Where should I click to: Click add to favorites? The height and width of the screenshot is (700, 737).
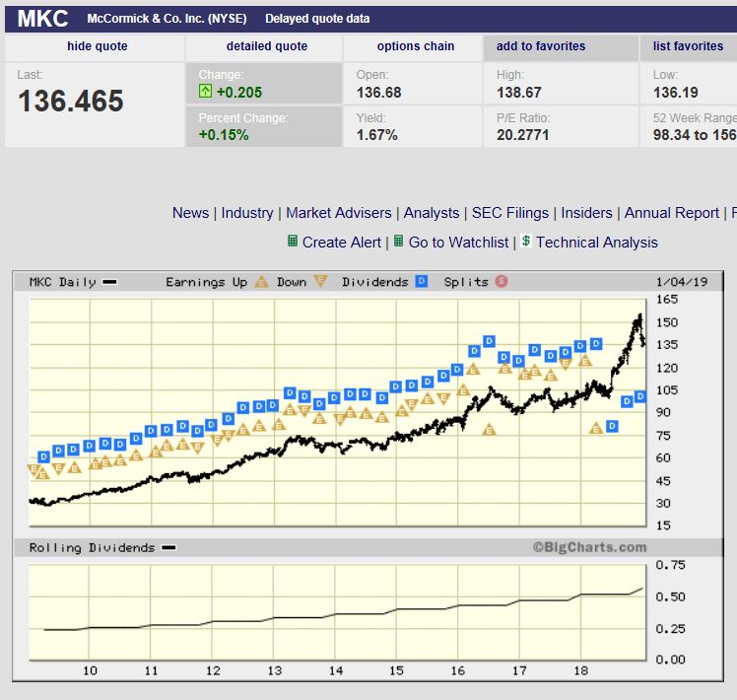[541, 46]
